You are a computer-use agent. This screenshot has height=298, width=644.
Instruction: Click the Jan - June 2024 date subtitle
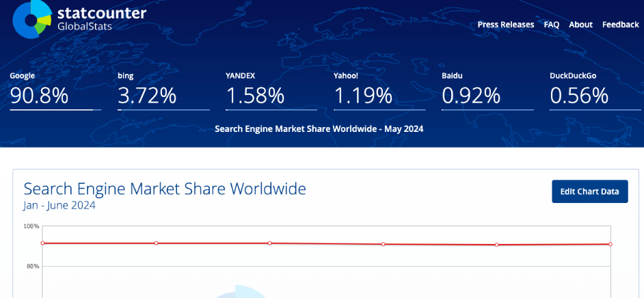click(x=59, y=205)
